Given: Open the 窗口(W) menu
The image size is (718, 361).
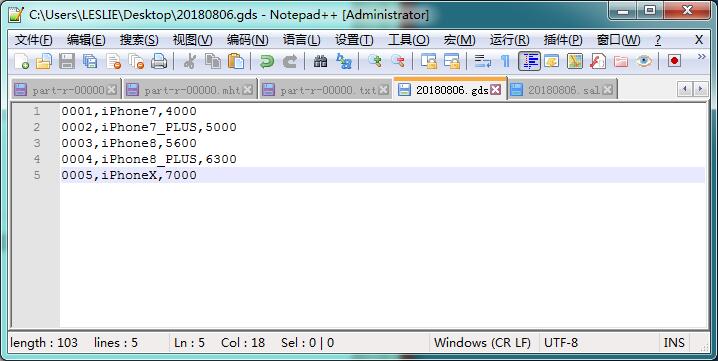Looking at the screenshot, I should coord(618,40).
